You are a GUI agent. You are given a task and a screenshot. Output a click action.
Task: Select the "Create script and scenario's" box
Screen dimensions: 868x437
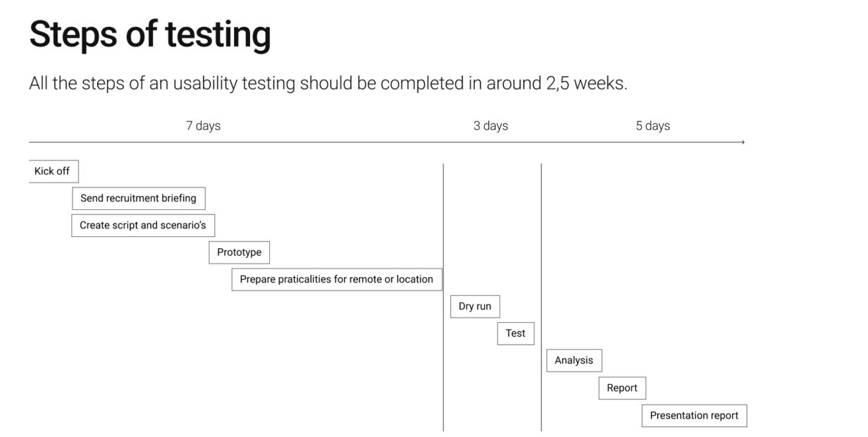point(142,226)
